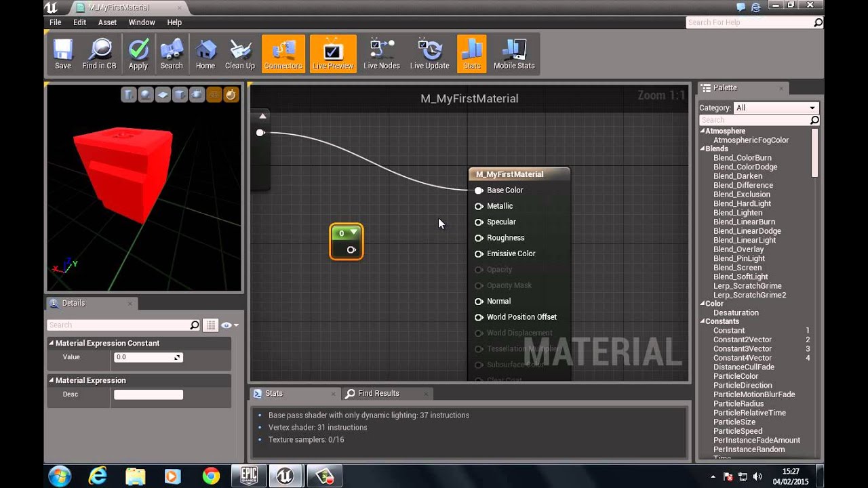Click the Search For Help field

pyautogui.click(x=755, y=22)
